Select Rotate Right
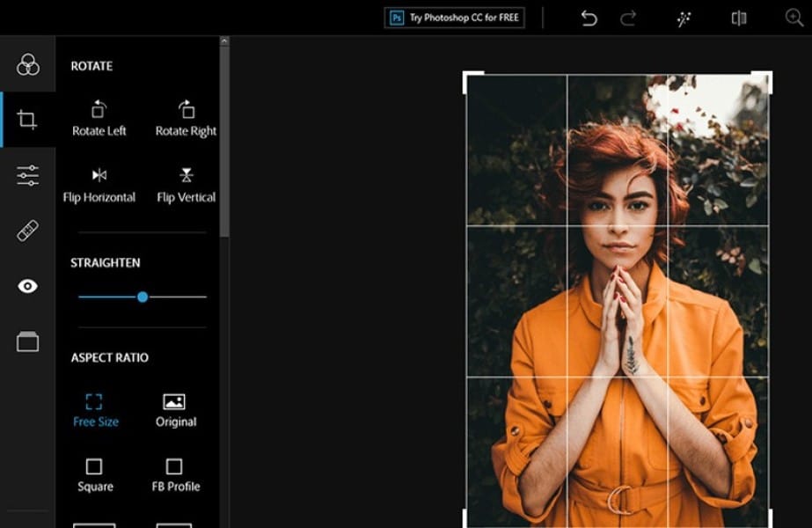 coord(186,117)
